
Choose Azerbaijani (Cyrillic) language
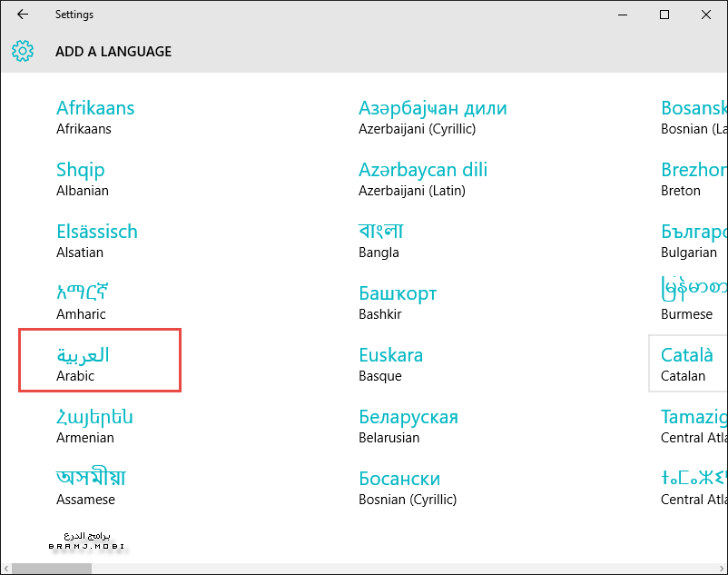coord(432,117)
